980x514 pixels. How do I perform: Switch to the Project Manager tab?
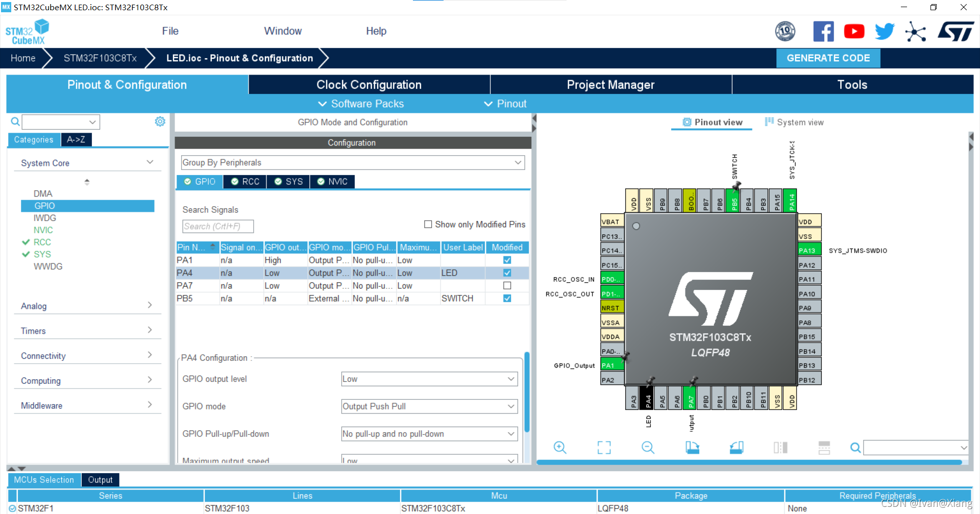click(611, 85)
